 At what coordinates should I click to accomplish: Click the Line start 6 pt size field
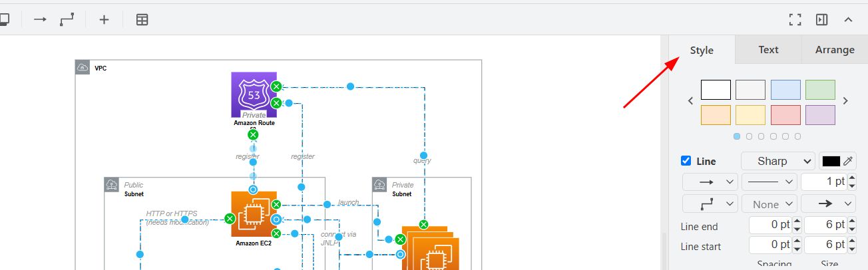click(825, 245)
